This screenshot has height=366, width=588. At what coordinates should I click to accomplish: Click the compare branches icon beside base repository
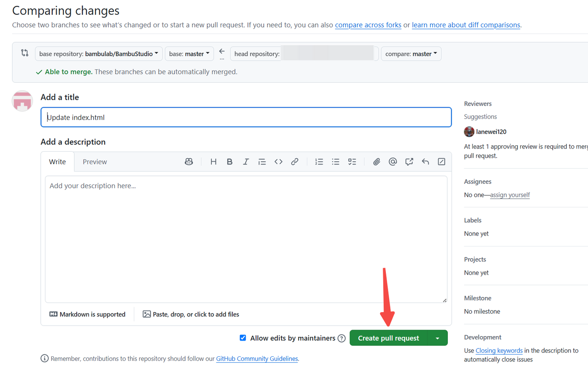click(25, 53)
